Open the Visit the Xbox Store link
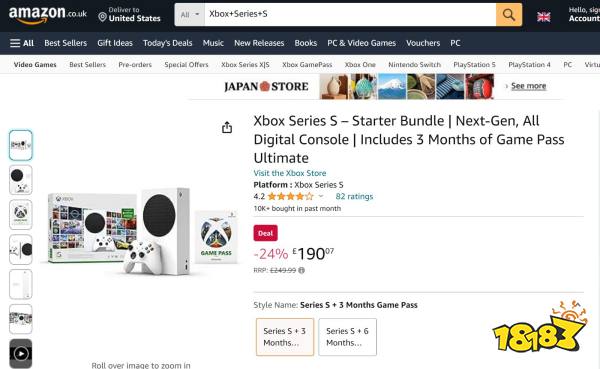The width and height of the screenshot is (600, 369). coord(290,173)
